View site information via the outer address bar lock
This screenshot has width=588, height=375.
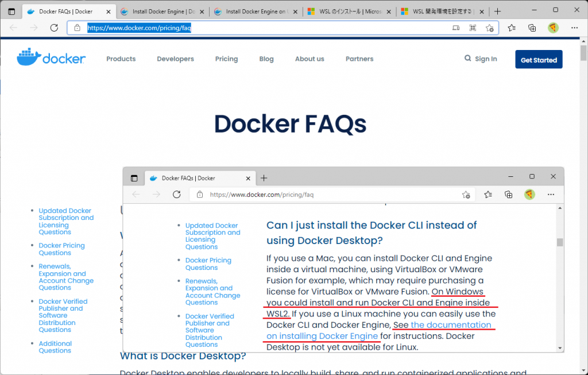pos(78,28)
